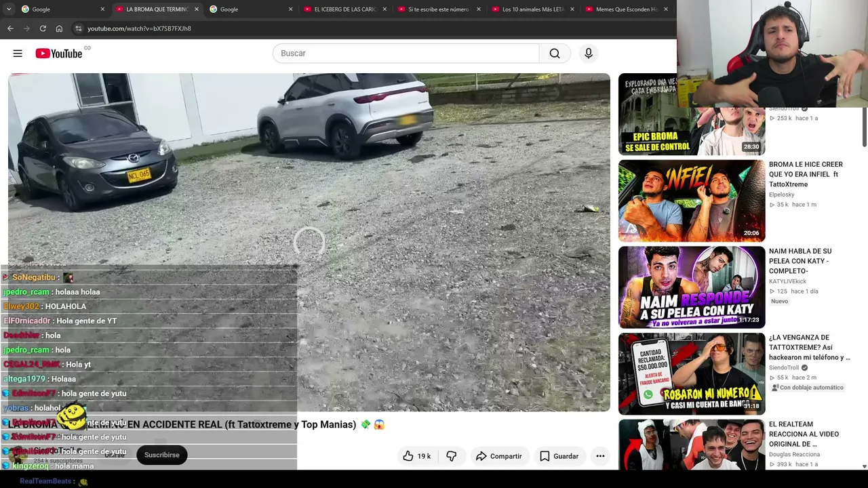Open the YouTube guide hamburger menu

[18, 54]
